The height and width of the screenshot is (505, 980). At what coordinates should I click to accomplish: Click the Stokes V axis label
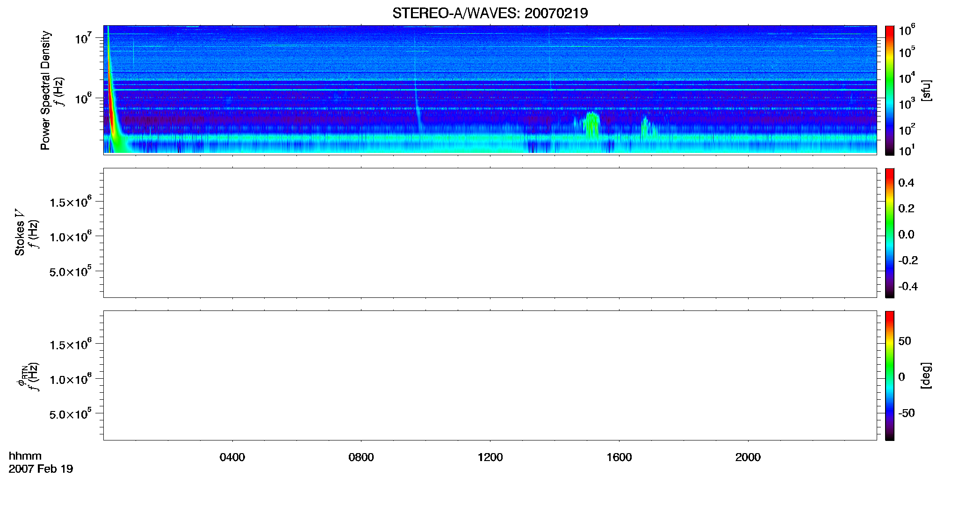click(x=19, y=232)
